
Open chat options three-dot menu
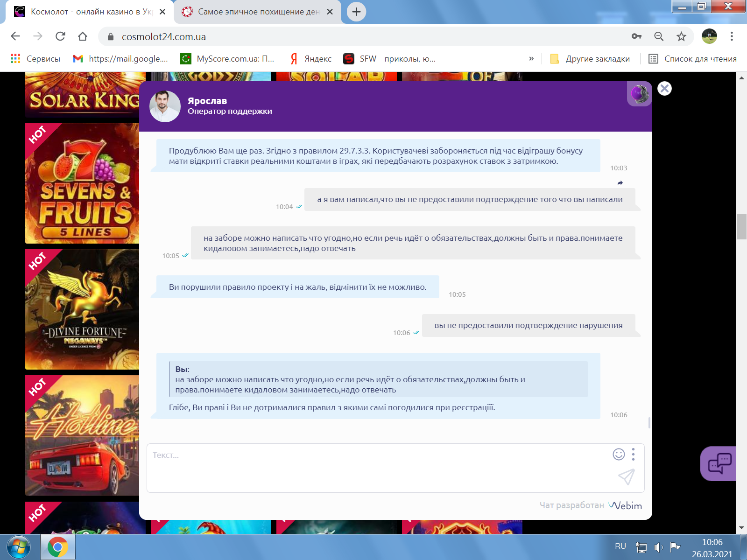[x=633, y=454]
